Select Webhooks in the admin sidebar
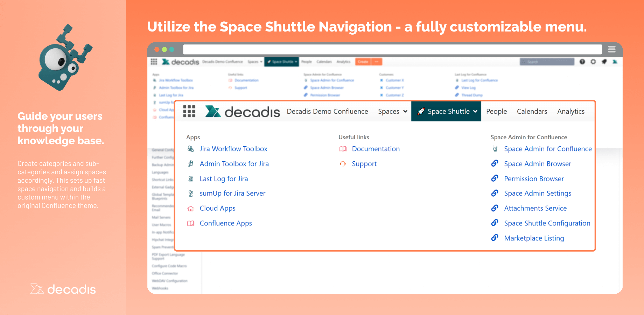The width and height of the screenshot is (644, 315). [x=160, y=288]
